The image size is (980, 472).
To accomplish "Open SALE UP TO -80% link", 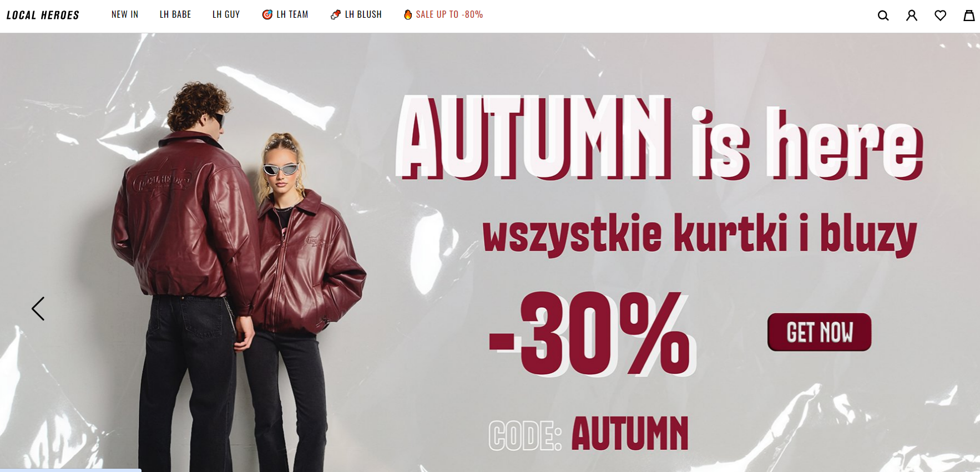I will pyautogui.click(x=449, y=14).
